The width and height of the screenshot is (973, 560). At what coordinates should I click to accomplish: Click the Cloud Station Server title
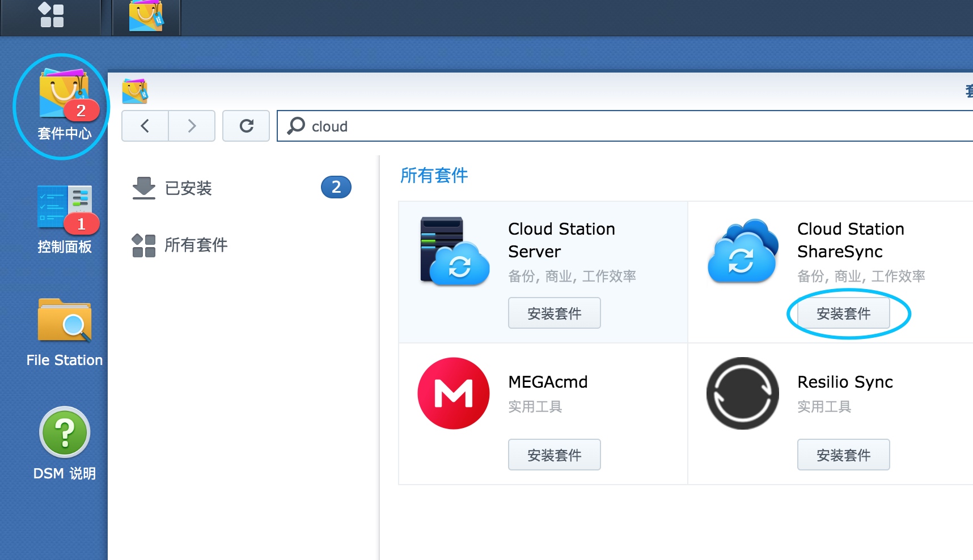click(562, 240)
